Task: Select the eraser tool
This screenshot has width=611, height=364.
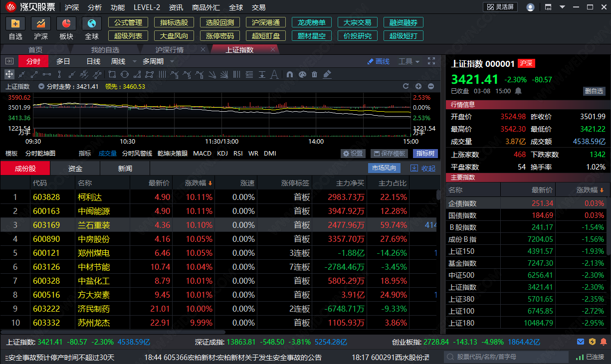Action: 327,74
